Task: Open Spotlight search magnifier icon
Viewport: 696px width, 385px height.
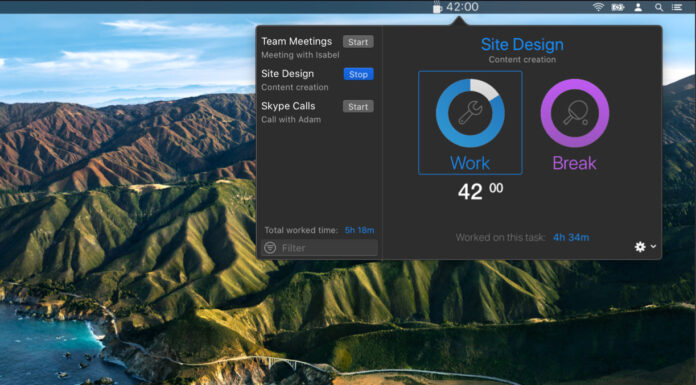Action: coord(659,7)
